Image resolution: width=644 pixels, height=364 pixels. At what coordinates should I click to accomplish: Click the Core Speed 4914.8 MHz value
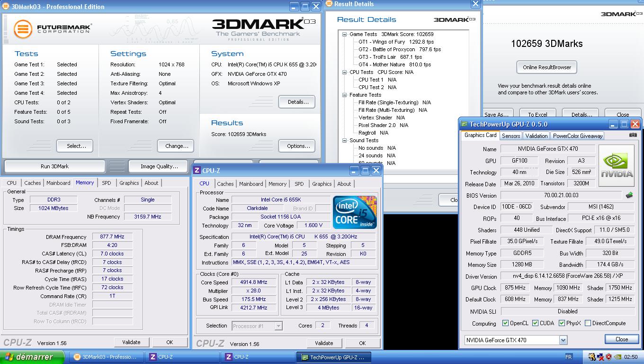tap(253, 282)
